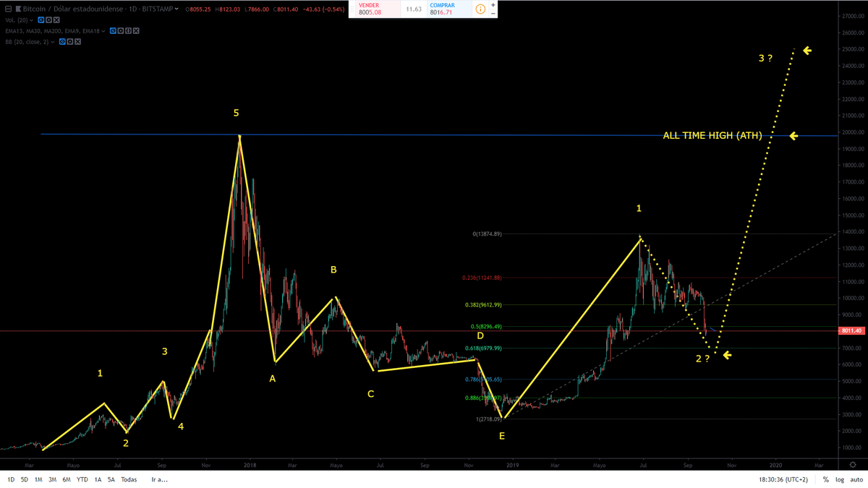Click the 2020 label on the time axis
The width and height of the screenshot is (868, 488).
(776, 465)
